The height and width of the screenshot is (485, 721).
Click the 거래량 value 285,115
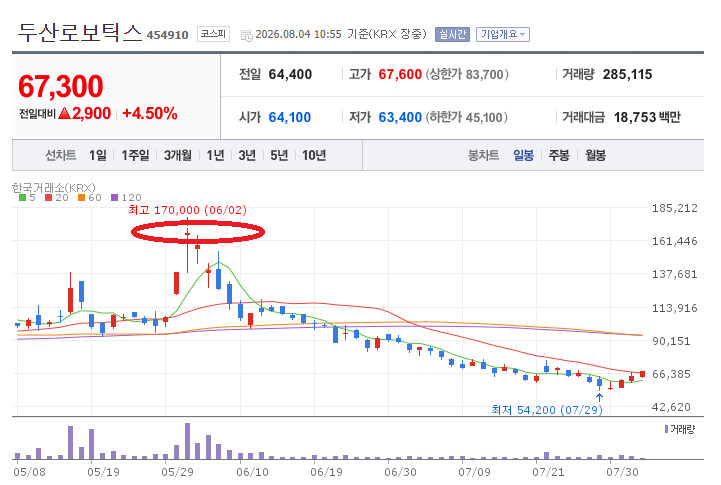coord(627,74)
